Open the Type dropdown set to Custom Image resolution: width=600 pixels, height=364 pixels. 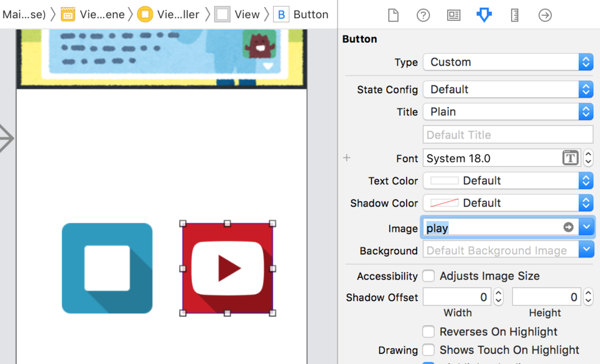click(x=508, y=62)
